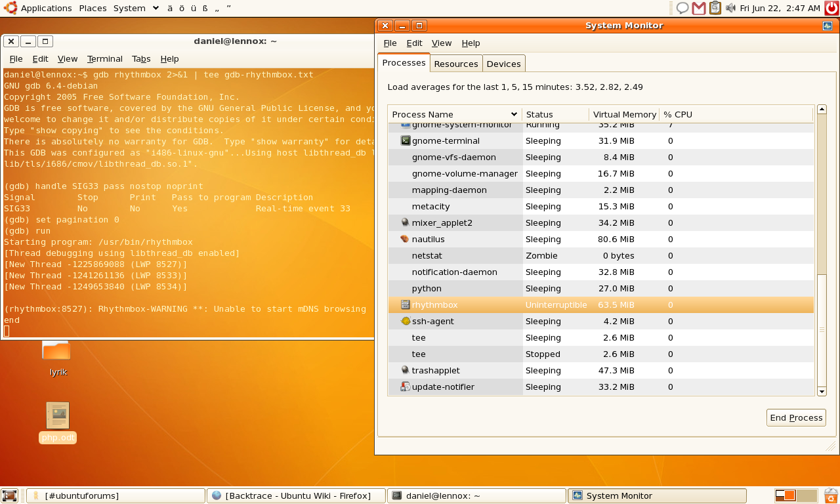This screenshot has height=504, width=840.
Task: Click the process list scrollbar down arrow
Action: click(822, 391)
